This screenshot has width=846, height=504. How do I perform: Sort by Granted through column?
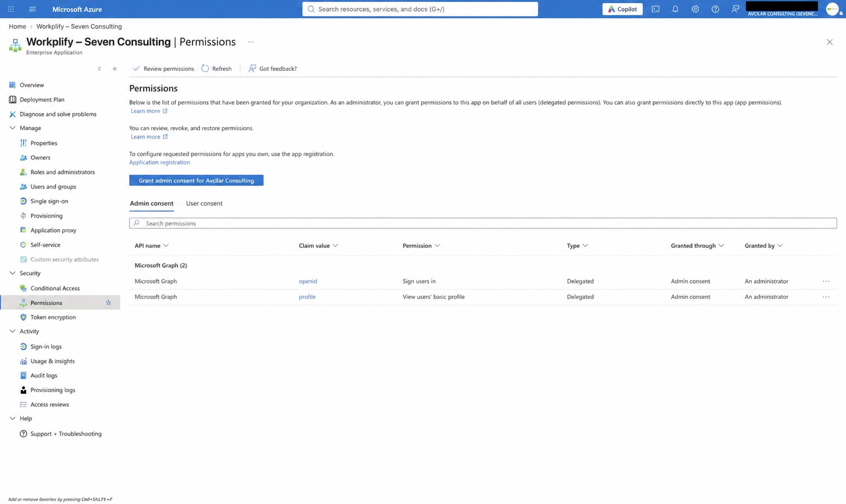click(x=697, y=246)
